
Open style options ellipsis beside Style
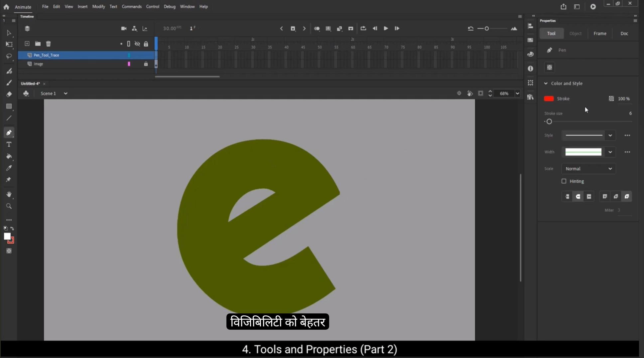click(x=627, y=135)
